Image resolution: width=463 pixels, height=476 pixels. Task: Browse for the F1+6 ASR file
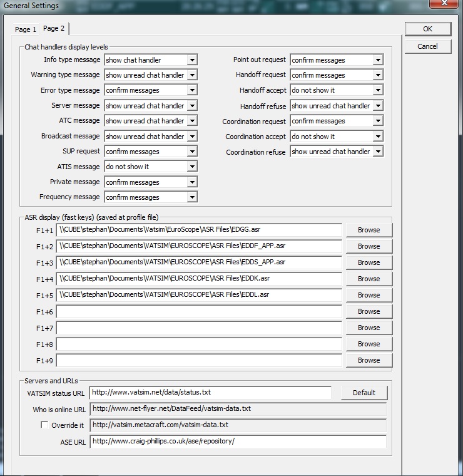[369, 311]
